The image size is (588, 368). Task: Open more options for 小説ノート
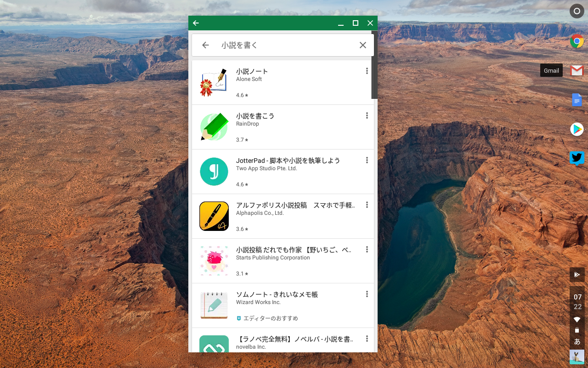(x=367, y=71)
